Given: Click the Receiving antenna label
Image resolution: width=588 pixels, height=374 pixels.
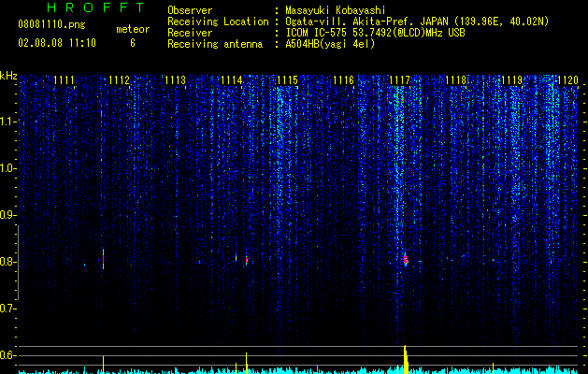Looking at the screenshot, I should (x=215, y=44).
